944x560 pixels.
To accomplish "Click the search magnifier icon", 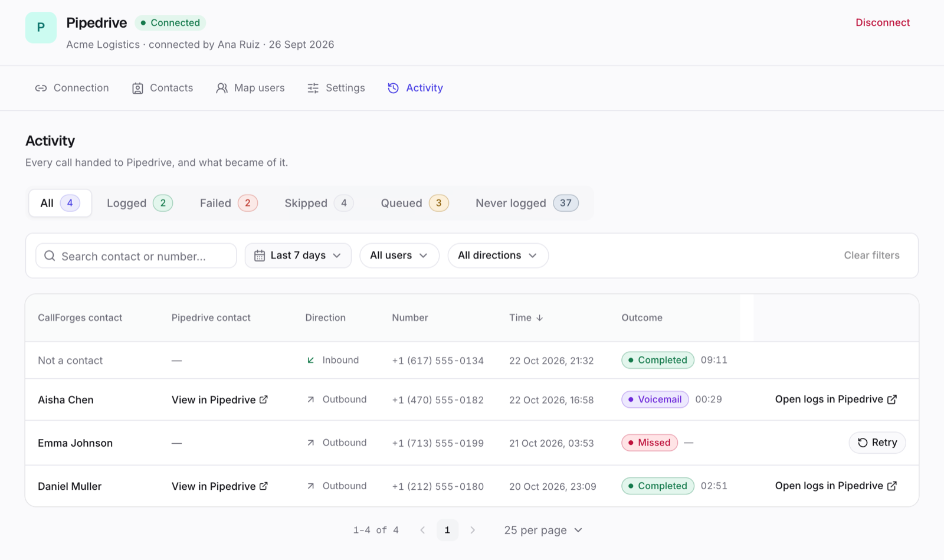I will [50, 256].
